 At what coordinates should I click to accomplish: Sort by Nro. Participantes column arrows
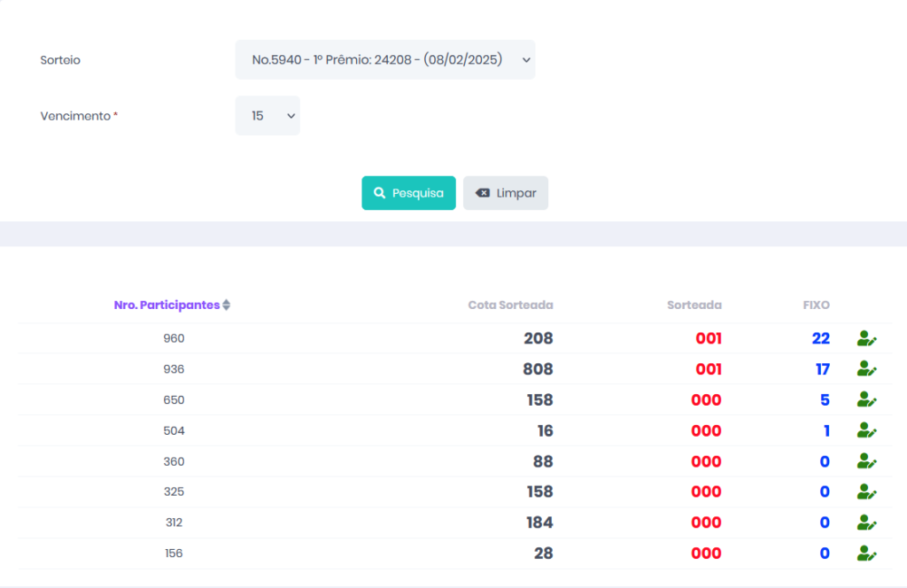226,306
